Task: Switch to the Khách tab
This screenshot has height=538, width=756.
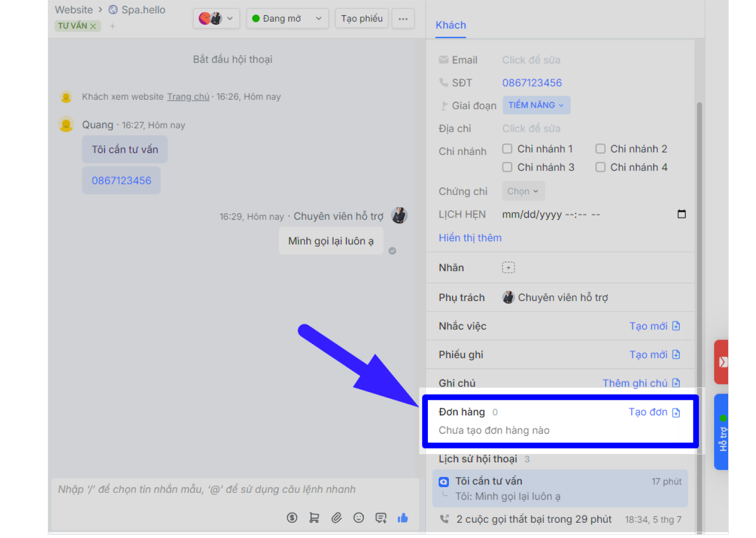Action: coord(450,25)
